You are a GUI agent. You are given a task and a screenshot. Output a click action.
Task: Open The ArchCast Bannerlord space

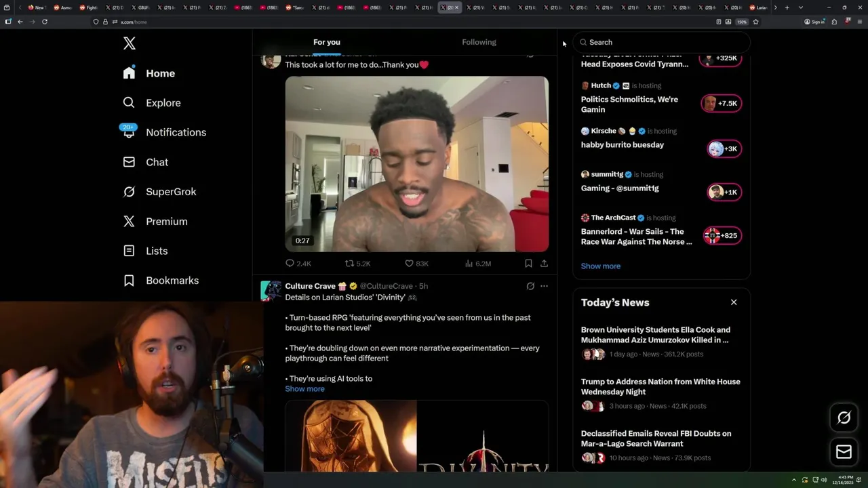tap(636, 237)
